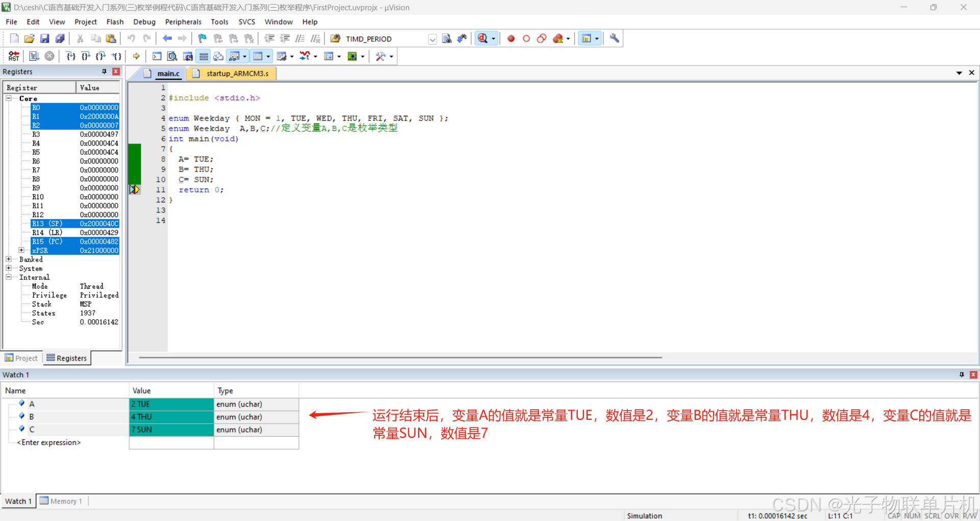Click the editor horizontal scrollbar
The image size is (980, 521).
[400, 358]
